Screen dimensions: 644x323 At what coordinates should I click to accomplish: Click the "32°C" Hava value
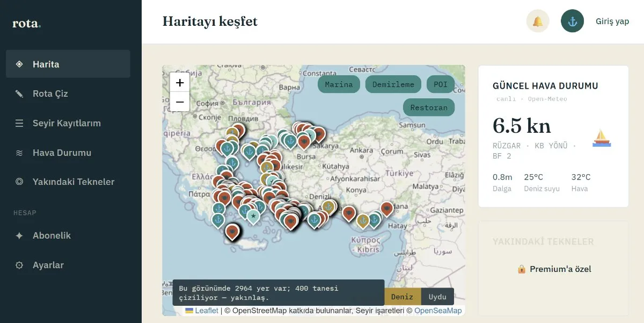click(x=581, y=177)
